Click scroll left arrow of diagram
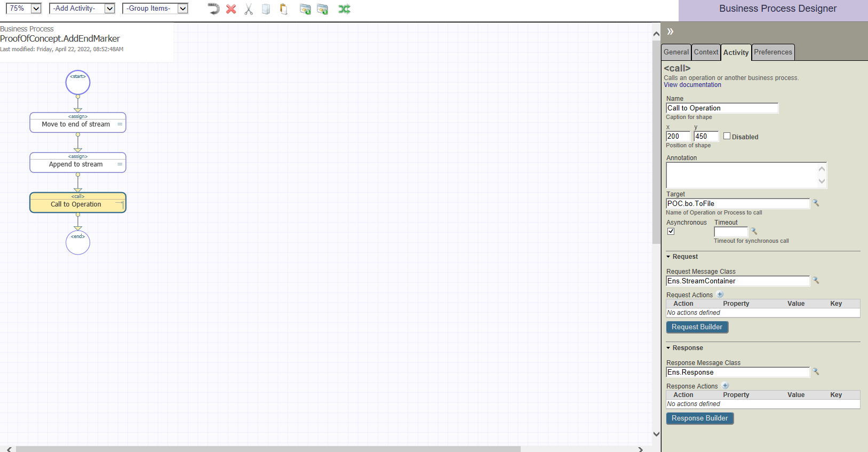The height and width of the screenshot is (452, 868). (9, 449)
